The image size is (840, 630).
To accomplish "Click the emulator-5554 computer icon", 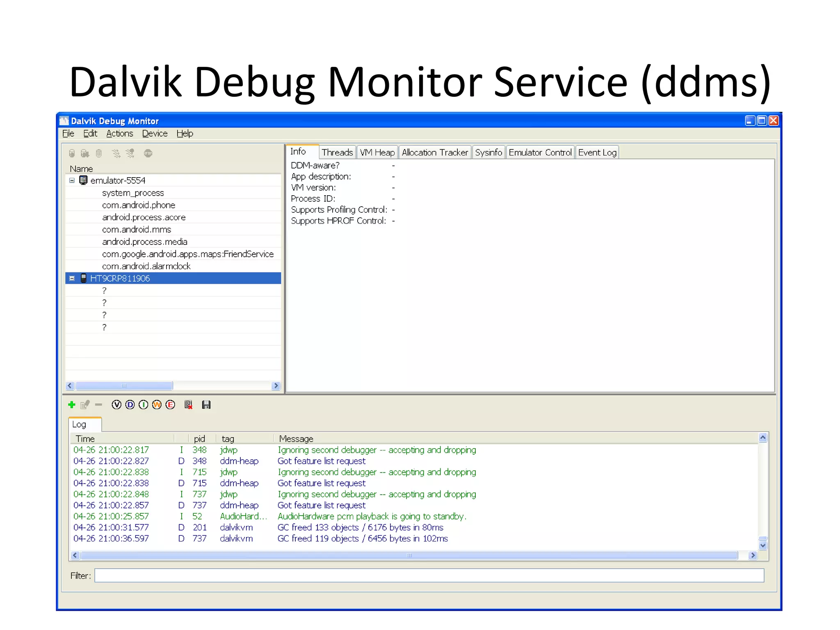I will 83,180.
